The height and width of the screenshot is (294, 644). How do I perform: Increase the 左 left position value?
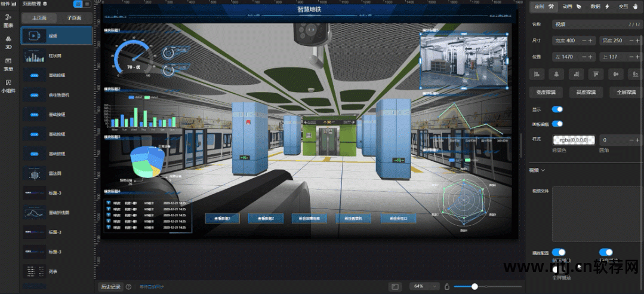(590, 57)
